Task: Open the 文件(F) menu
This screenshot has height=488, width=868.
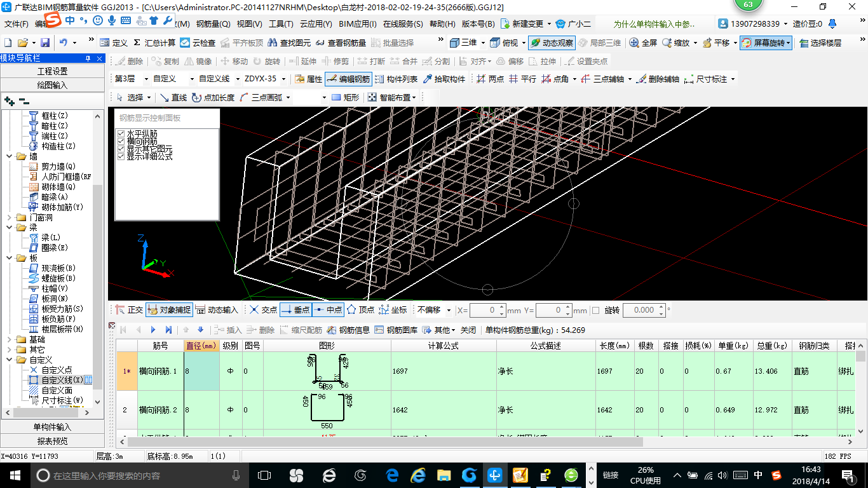Action: (17, 24)
